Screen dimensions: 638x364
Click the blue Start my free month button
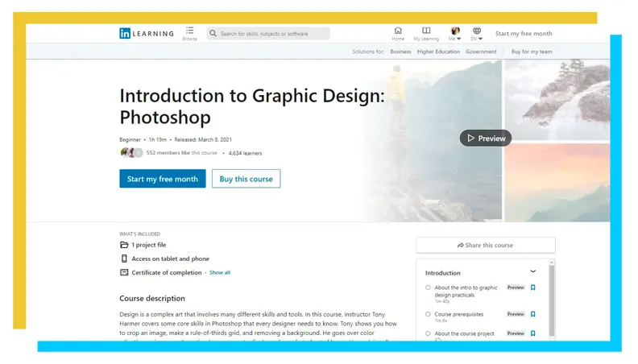point(163,179)
